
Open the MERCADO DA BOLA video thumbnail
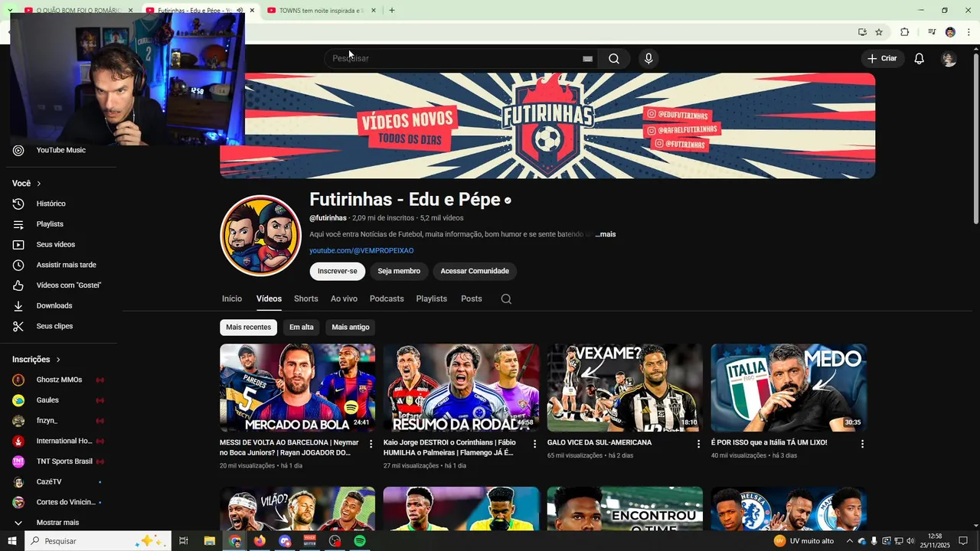point(297,388)
